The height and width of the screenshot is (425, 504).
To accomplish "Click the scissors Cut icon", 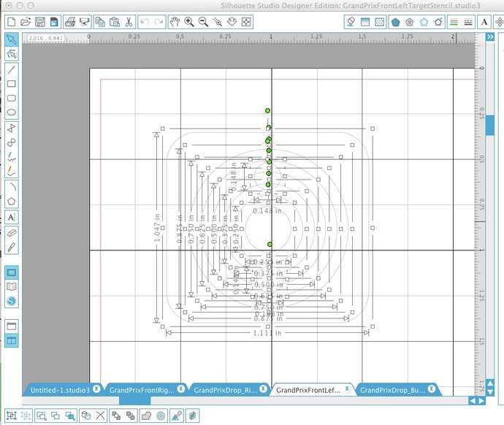I will 129,22.
